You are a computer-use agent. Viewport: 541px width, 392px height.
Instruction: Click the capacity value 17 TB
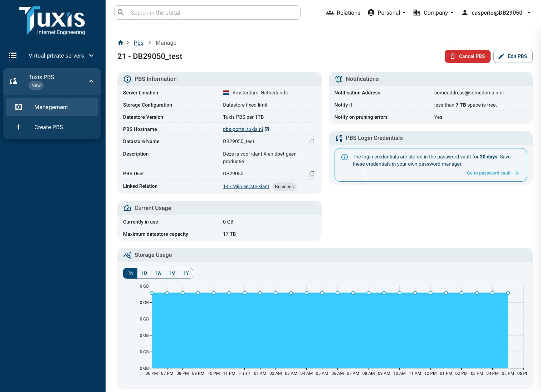(229, 234)
